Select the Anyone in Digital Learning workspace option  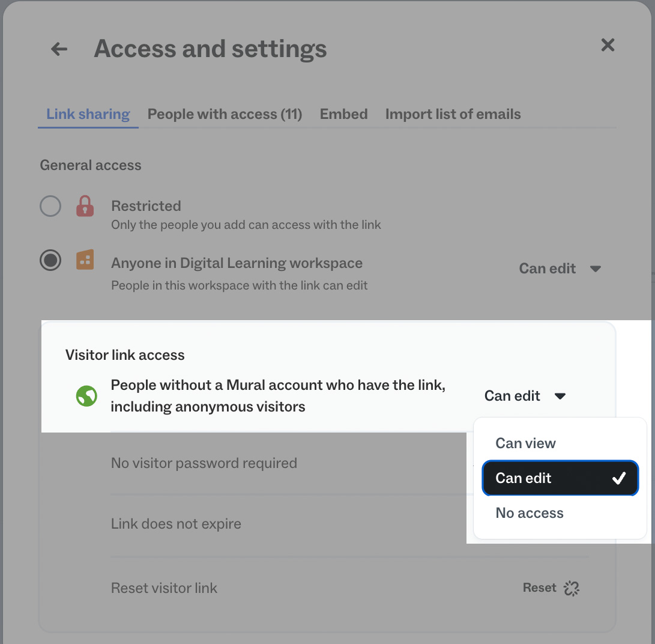(x=50, y=260)
